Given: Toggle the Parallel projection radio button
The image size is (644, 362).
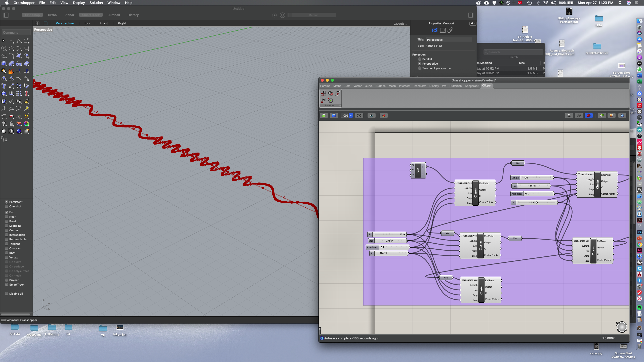Looking at the screenshot, I should 419,59.
